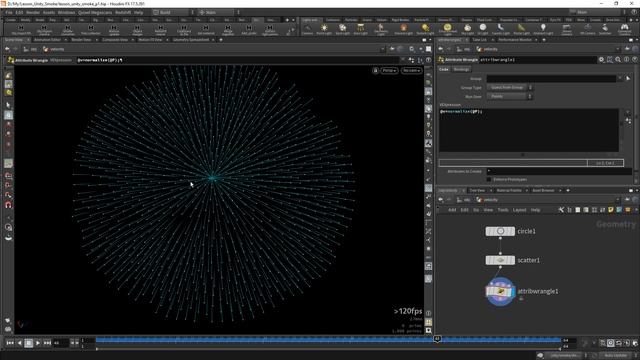Click the current frame marker on timeline

[x=437, y=339]
